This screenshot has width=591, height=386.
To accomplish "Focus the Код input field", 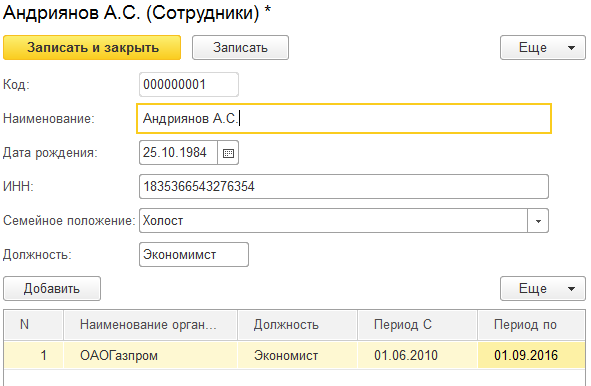I will point(189,84).
